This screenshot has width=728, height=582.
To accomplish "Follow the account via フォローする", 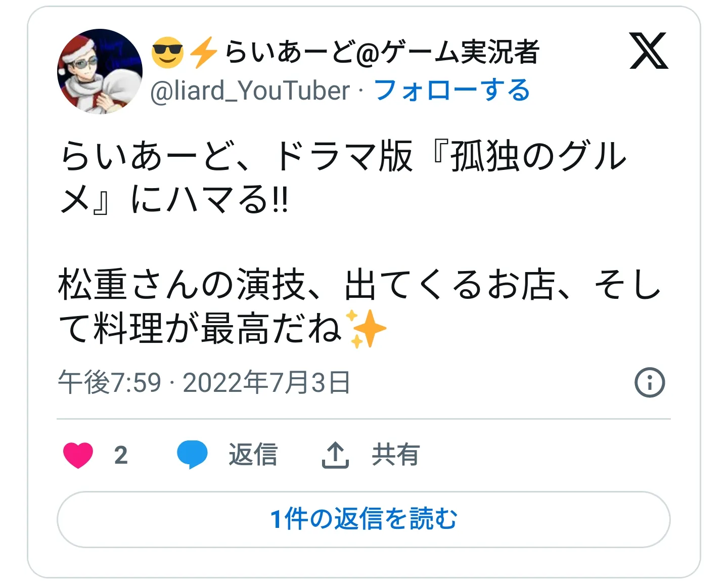I will [x=452, y=91].
